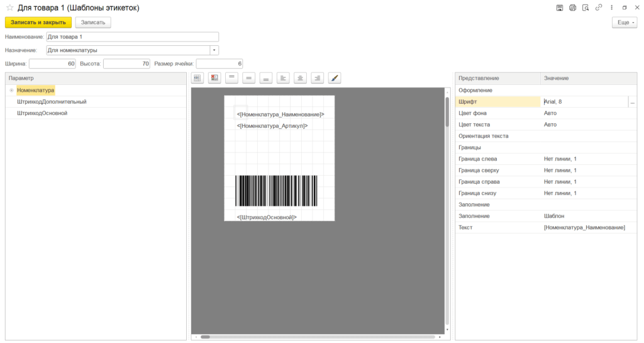
Task: Click the Наименование input field
Action: (x=132, y=37)
